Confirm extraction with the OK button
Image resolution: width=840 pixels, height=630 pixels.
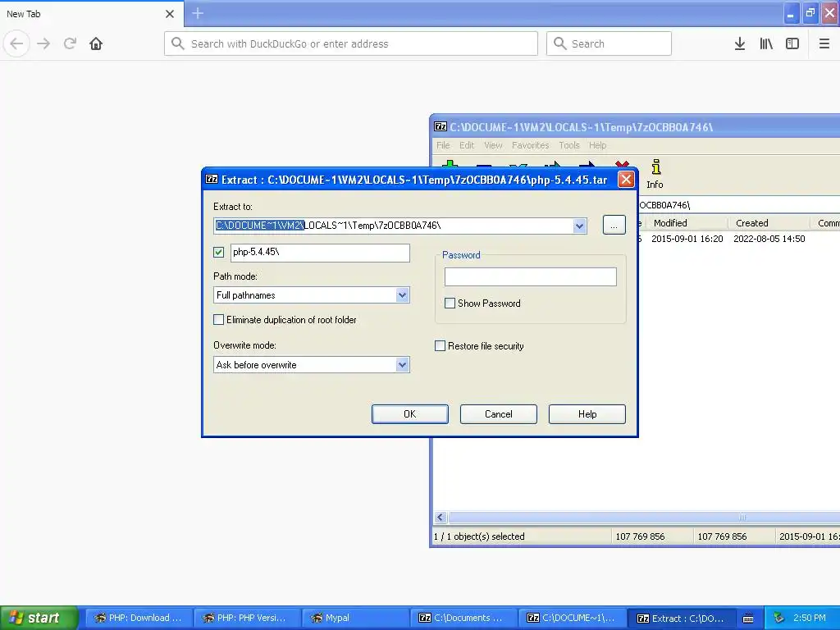[x=410, y=414]
